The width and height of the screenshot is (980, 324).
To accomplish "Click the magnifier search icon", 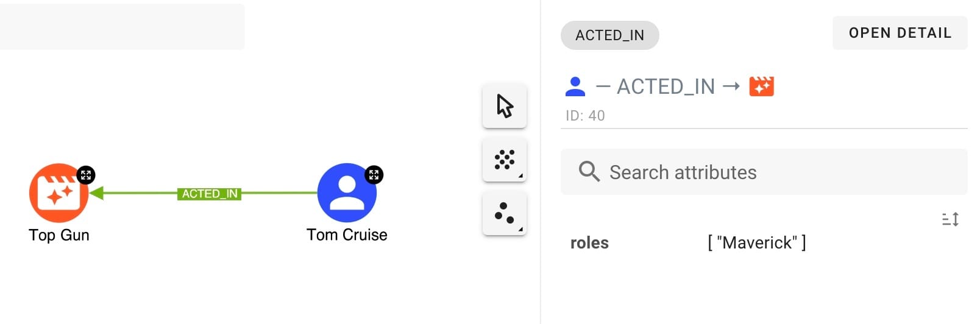I will [589, 172].
